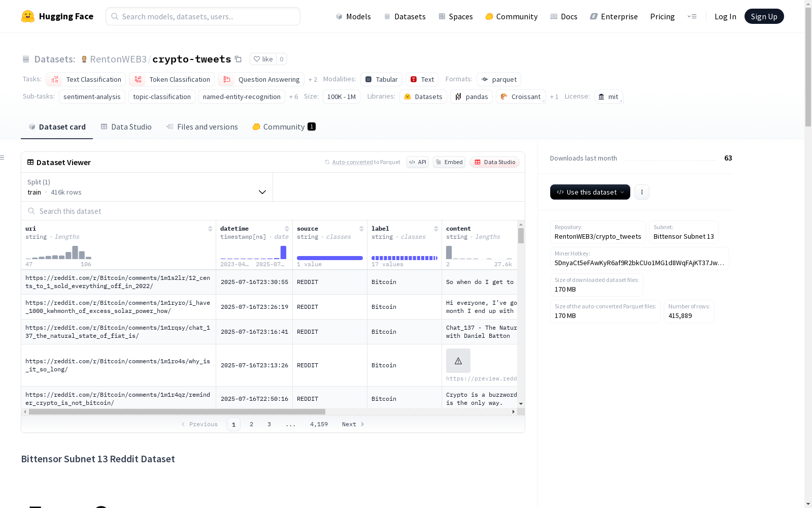Screen dimensions: 812x508
Task: Select the mit license tag
Action: (608, 97)
